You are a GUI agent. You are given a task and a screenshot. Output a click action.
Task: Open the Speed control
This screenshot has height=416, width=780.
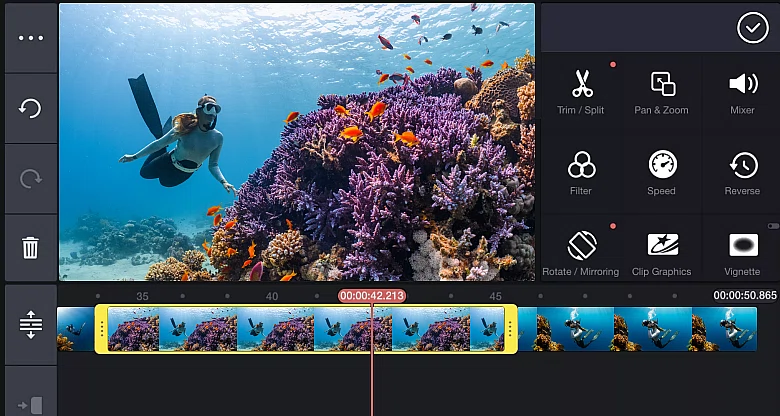click(x=662, y=173)
